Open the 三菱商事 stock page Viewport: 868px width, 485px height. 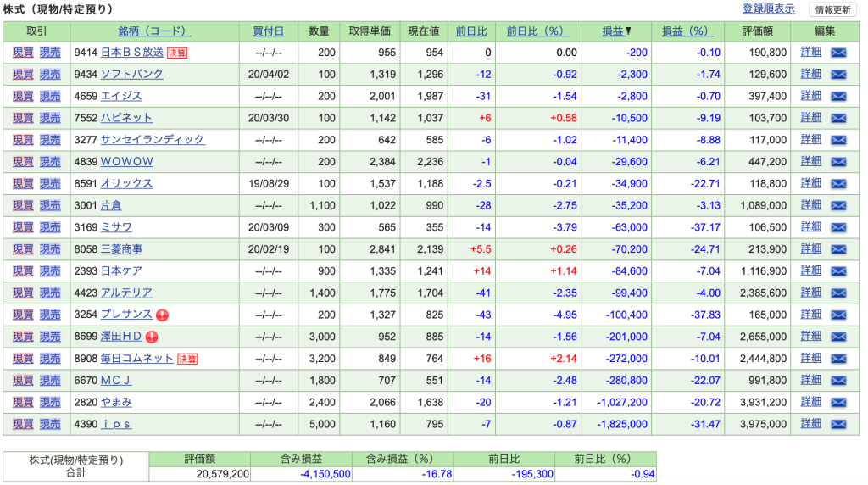(121, 249)
